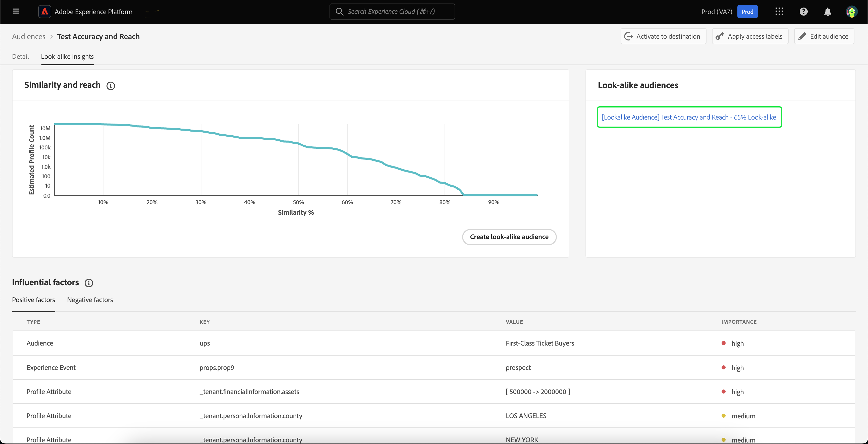The height and width of the screenshot is (444, 868).
Task: Open the Prod sandbox selector
Action: tap(747, 12)
